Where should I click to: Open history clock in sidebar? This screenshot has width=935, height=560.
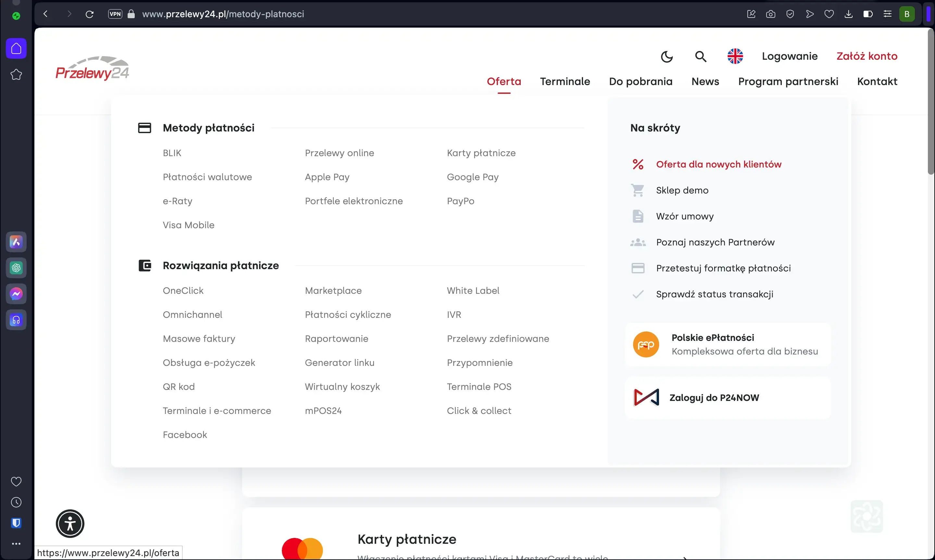pyautogui.click(x=16, y=502)
